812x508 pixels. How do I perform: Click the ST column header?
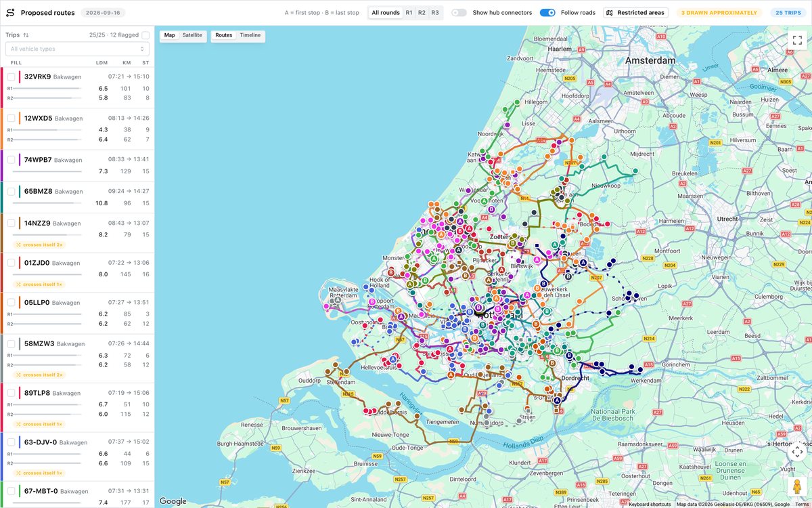[x=145, y=62]
